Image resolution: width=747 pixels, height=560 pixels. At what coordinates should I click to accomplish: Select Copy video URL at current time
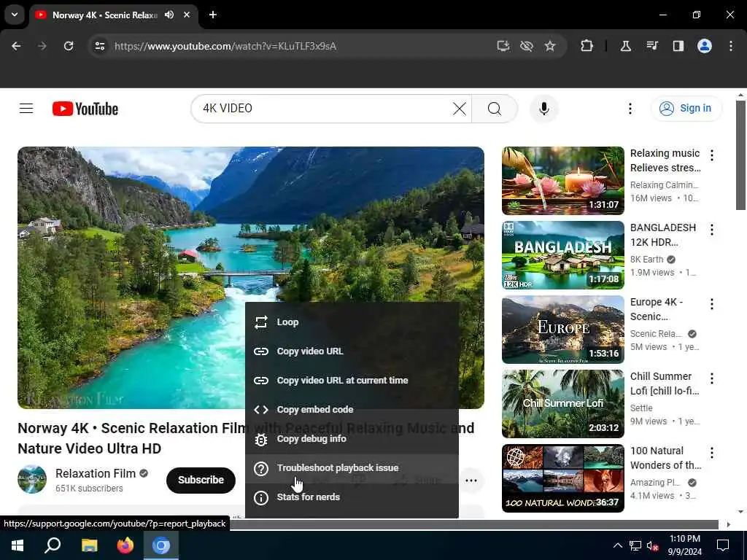tap(352, 381)
